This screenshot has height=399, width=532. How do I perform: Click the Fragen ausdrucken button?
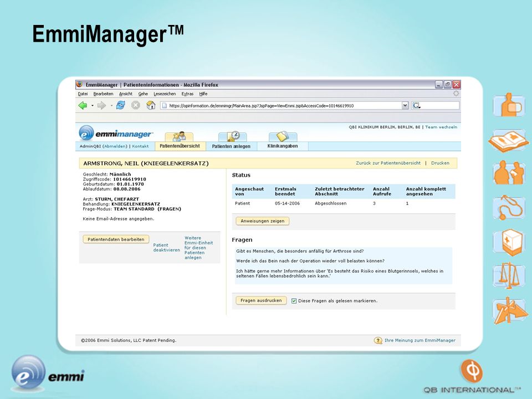(261, 300)
